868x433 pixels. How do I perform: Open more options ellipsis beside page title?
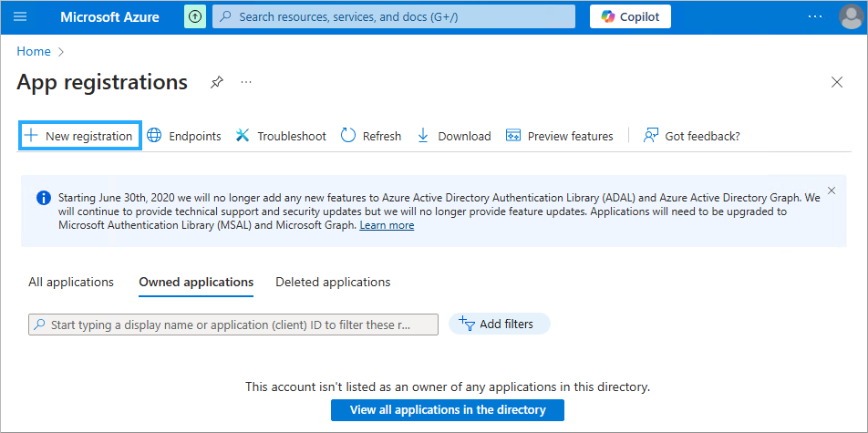click(x=245, y=82)
